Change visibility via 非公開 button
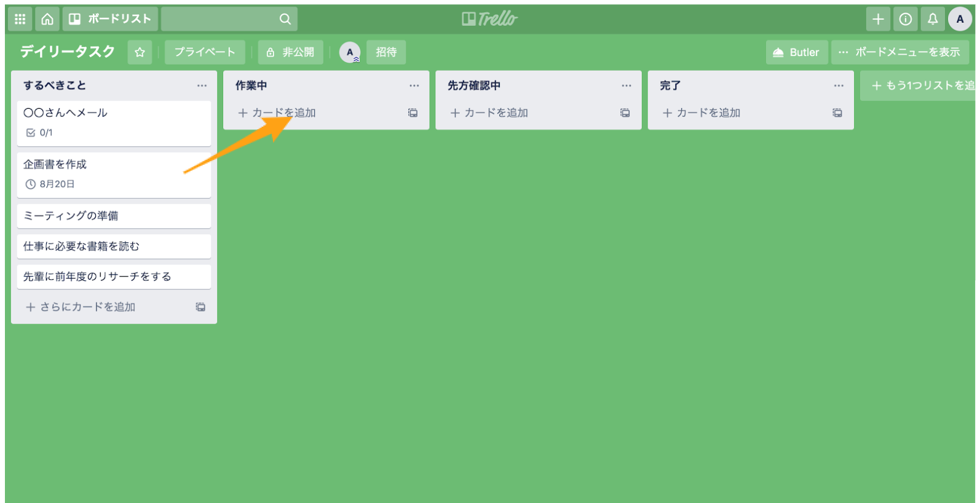The height and width of the screenshot is (503, 980). pos(291,52)
